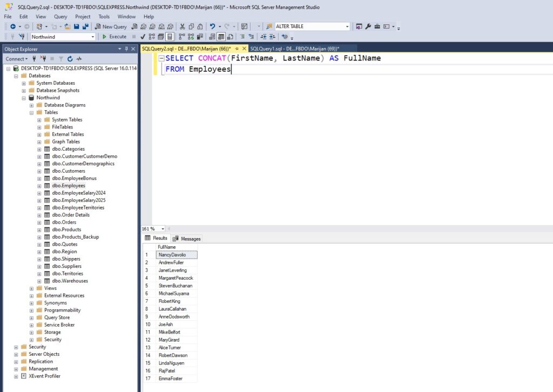Expand the Programmability folder
The height and width of the screenshot is (392, 553).
(x=31, y=310)
